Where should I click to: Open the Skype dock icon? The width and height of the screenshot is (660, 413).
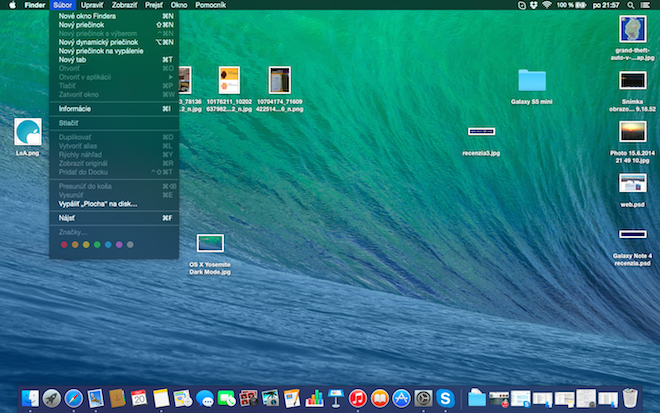click(x=445, y=398)
